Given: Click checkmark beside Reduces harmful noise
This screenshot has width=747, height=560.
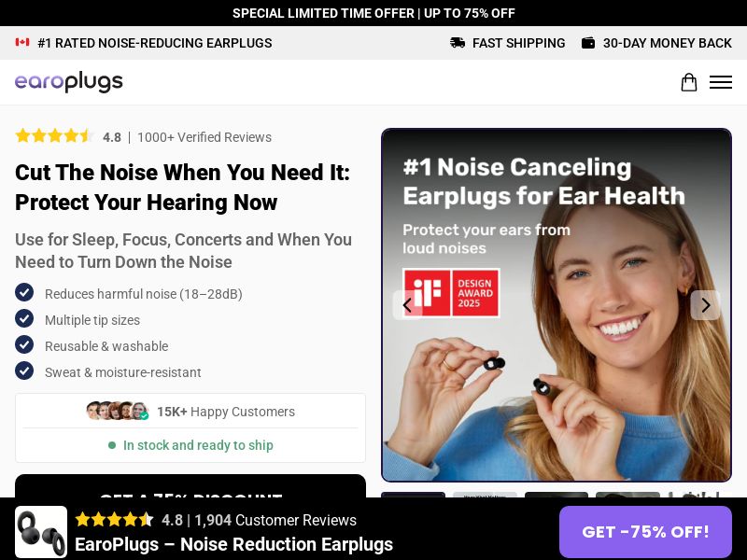Looking at the screenshot, I should coord(24,292).
